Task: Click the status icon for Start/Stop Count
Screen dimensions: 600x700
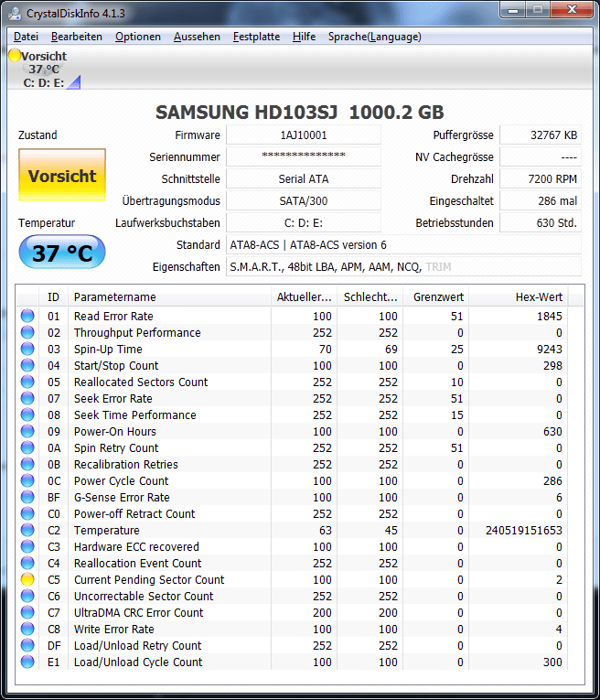Action: 27,366
